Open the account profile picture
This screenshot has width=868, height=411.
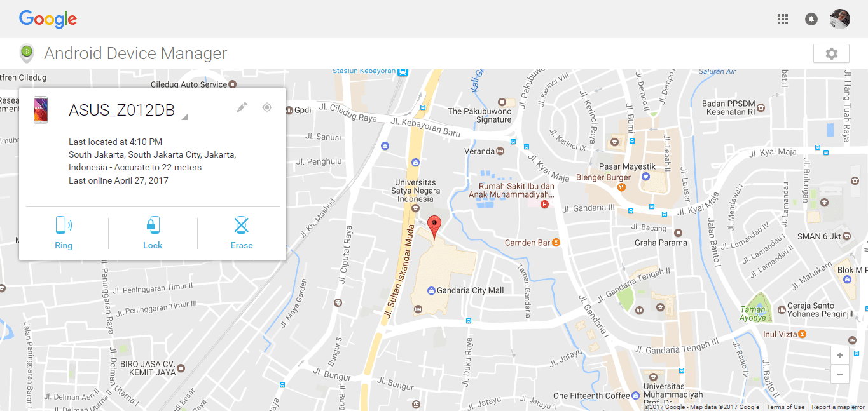[840, 19]
